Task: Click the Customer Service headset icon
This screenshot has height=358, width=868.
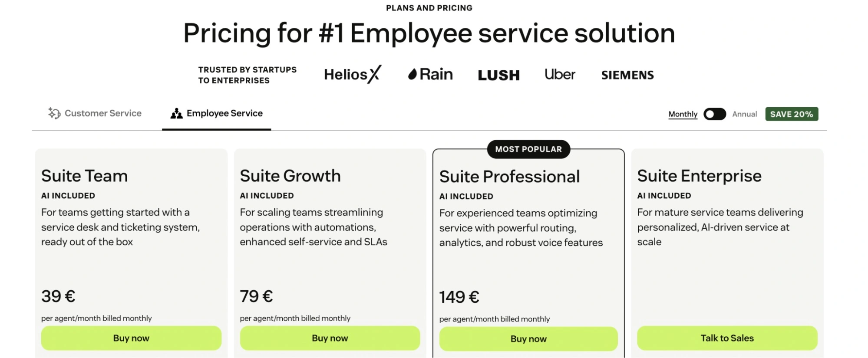Action: coord(54,113)
